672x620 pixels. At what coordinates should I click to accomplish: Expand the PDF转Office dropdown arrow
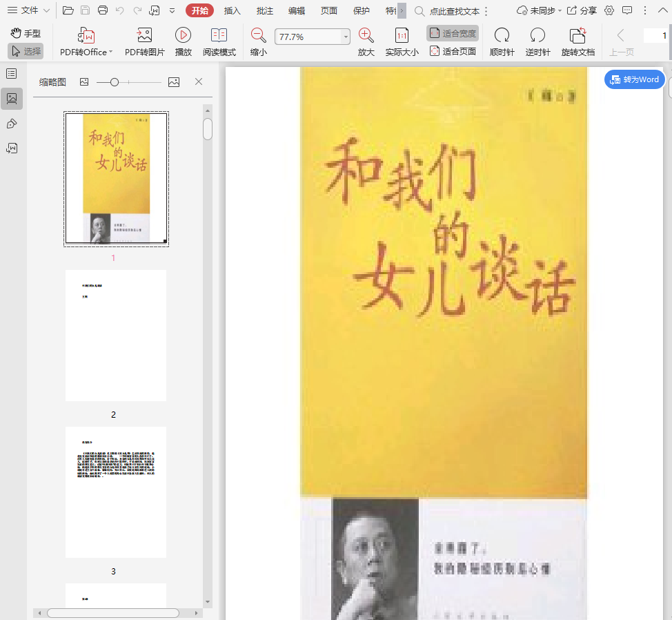pos(110,52)
